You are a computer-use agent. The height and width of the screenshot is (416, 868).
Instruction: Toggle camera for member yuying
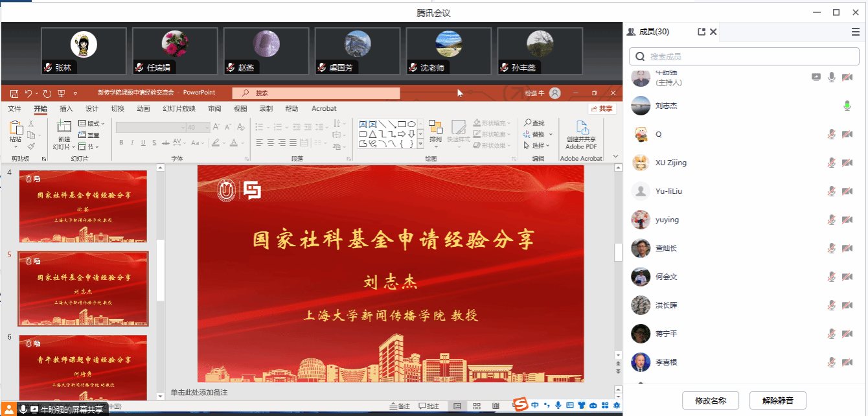click(847, 220)
